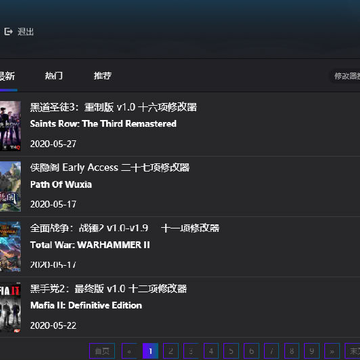Go to page 3
This screenshot has height=360, width=360.
pos(191,351)
